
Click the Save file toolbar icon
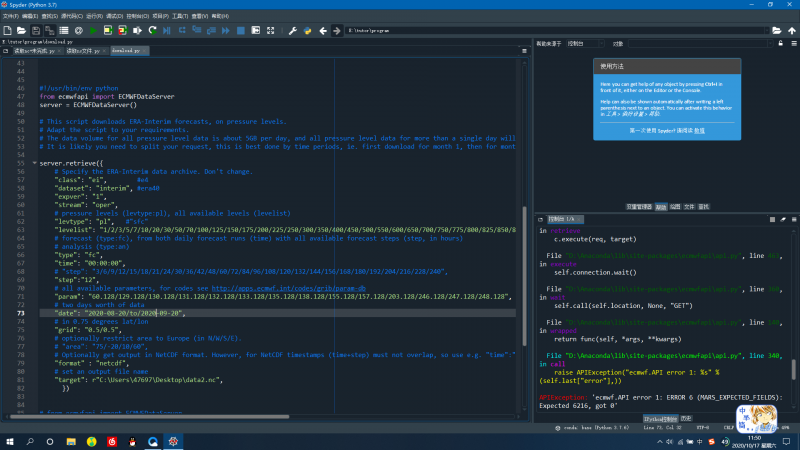(x=37, y=31)
